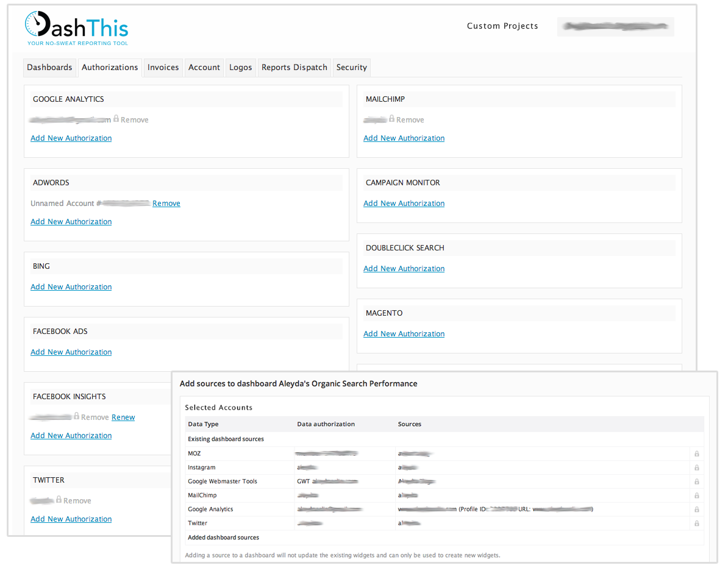728x568 pixels.
Task: Click lock icon in Twitter authorization section
Action: pos(59,500)
